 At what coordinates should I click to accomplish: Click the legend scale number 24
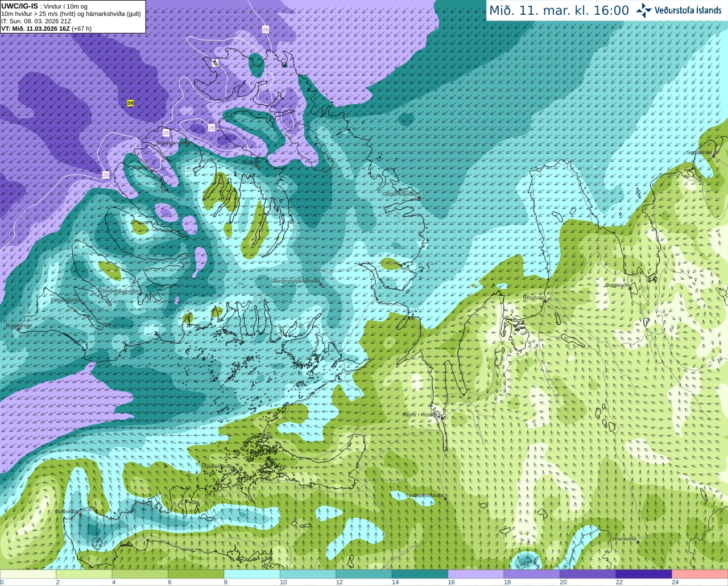tap(675, 583)
